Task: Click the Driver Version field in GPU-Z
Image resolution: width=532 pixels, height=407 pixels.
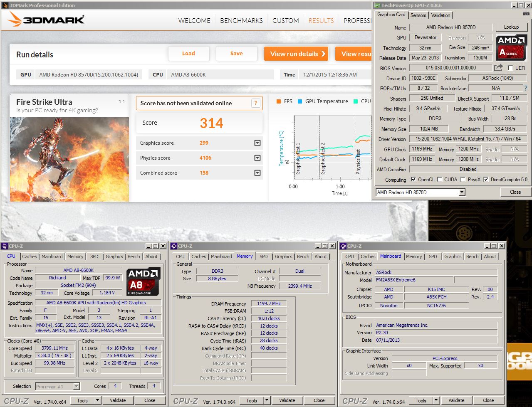Action: 468,139
